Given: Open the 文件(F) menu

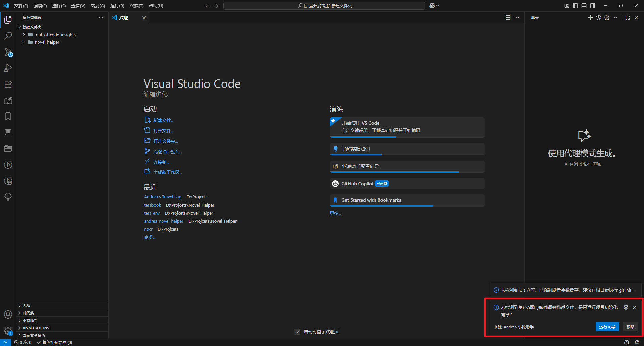Looking at the screenshot, I should pos(21,6).
